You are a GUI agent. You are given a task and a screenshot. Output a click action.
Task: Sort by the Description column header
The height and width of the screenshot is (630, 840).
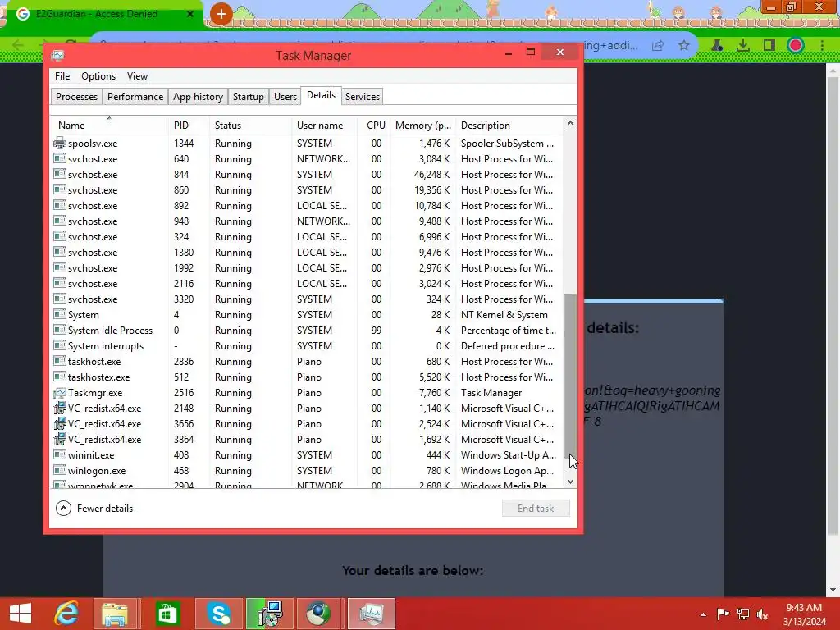(509, 126)
